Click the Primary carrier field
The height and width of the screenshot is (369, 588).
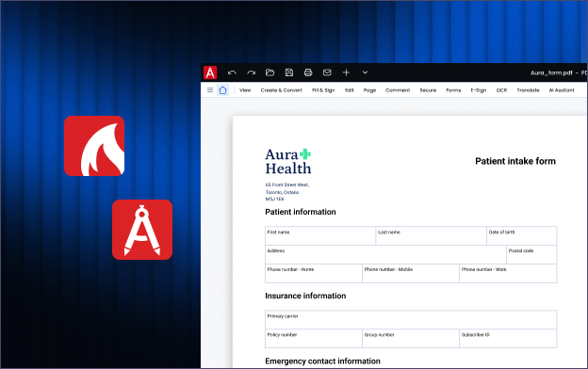(411, 319)
